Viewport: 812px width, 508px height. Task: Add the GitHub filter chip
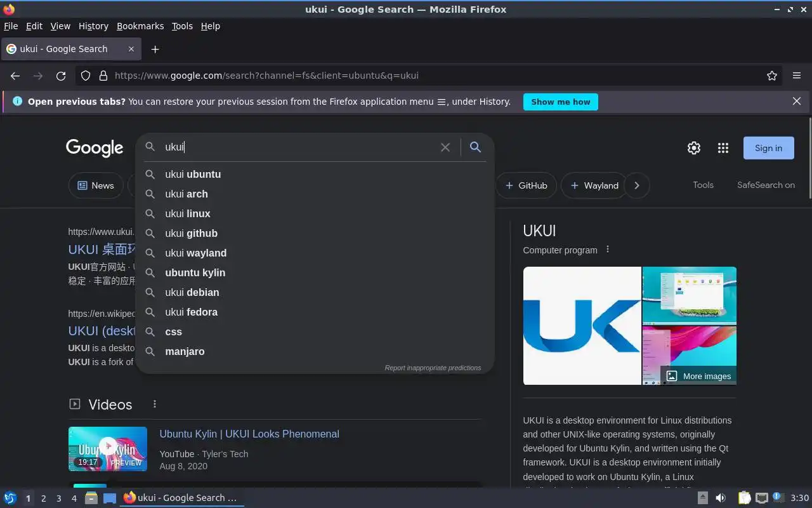pos(527,185)
